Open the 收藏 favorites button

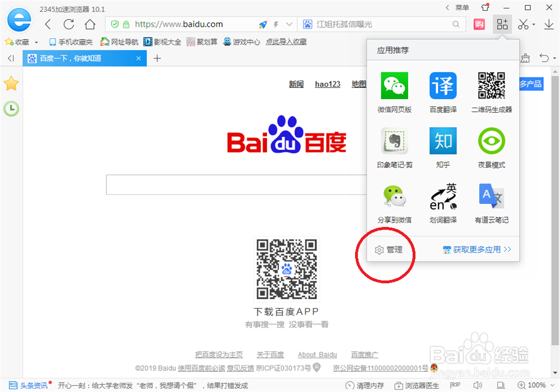coord(17,42)
